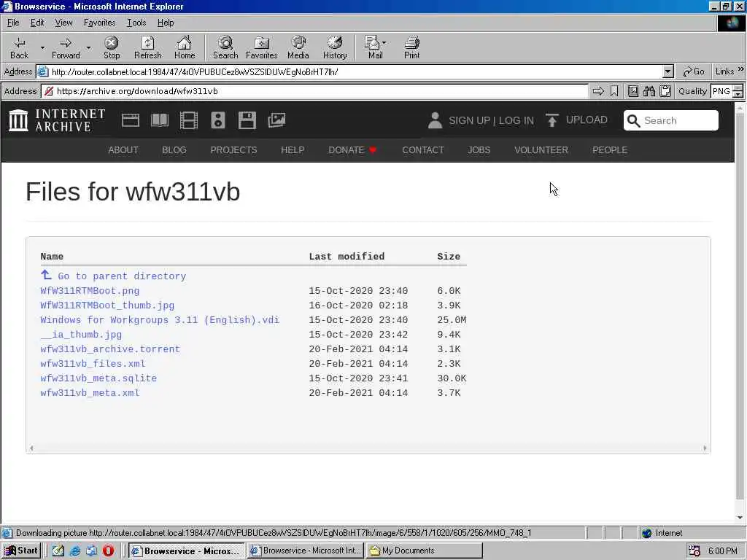Click the Browservice bookmark ribbon icon
The width and height of the screenshot is (747, 560).
pyautogui.click(x=614, y=91)
